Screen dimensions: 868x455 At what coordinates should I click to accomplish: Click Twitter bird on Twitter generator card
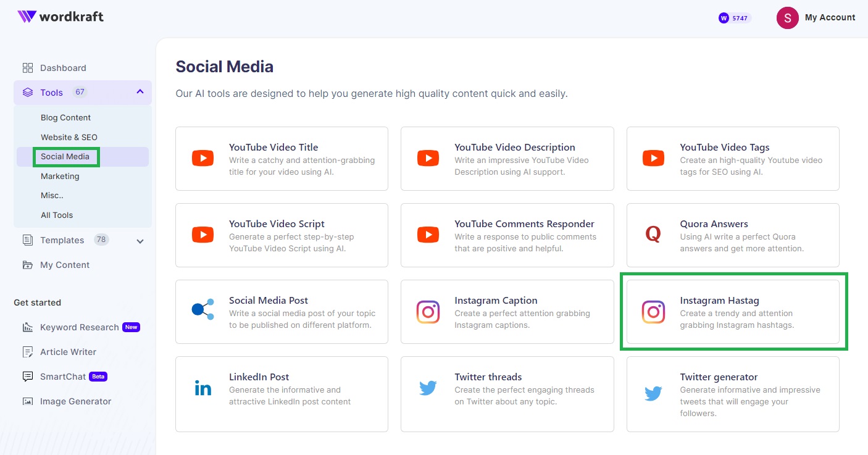click(x=653, y=394)
